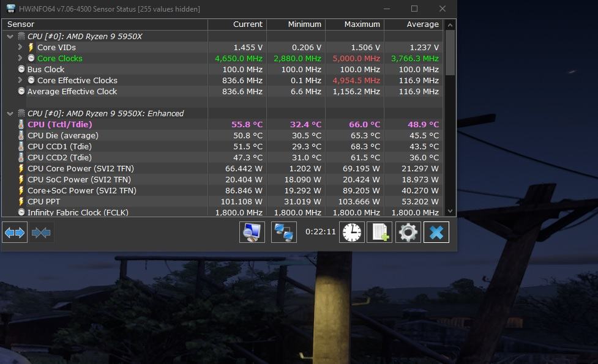Click lightning icon beside CPU SoC Power
The height and width of the screenshot is (364, 598).
[x=21, y=179]
